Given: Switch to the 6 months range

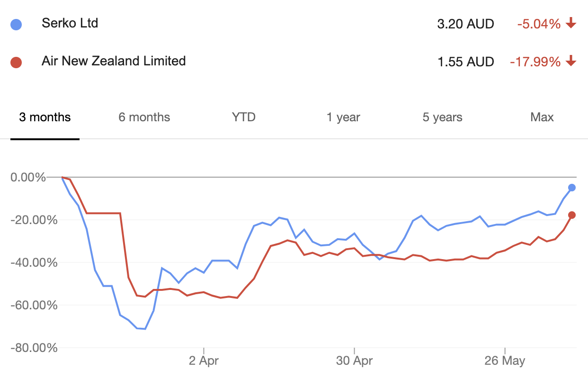Looking at the screenshot, I should (144, 117).
